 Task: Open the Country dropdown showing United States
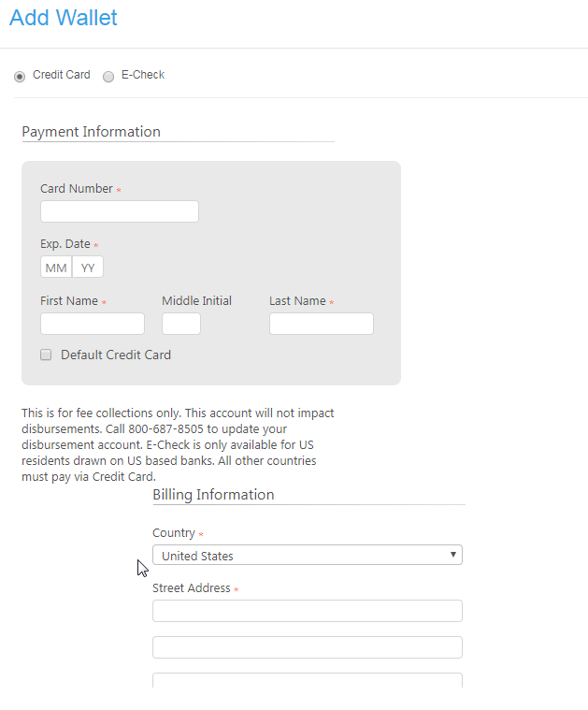[x=307, y=556]
